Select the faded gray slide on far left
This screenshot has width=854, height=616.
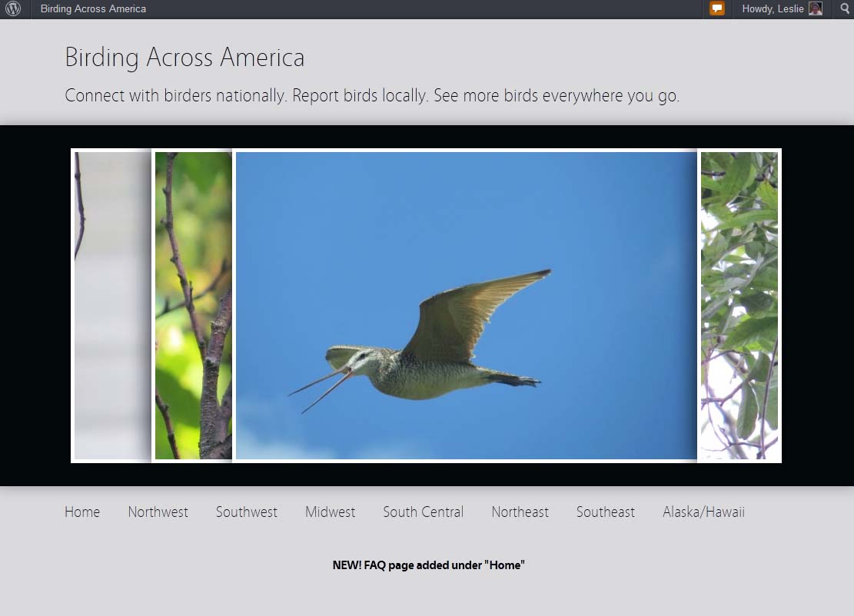pyautogui.click(x=112, y=306)
